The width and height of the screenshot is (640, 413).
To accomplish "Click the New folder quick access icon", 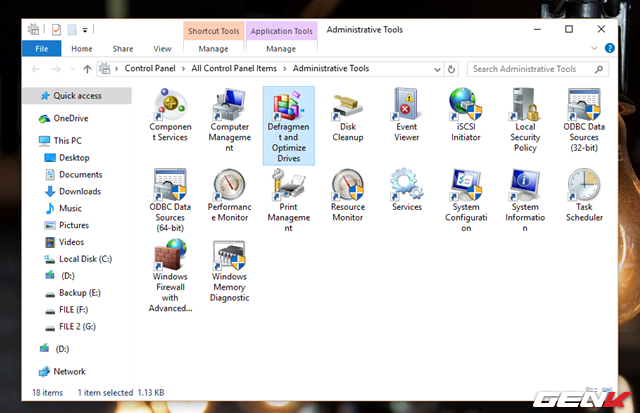I will 72,29.
